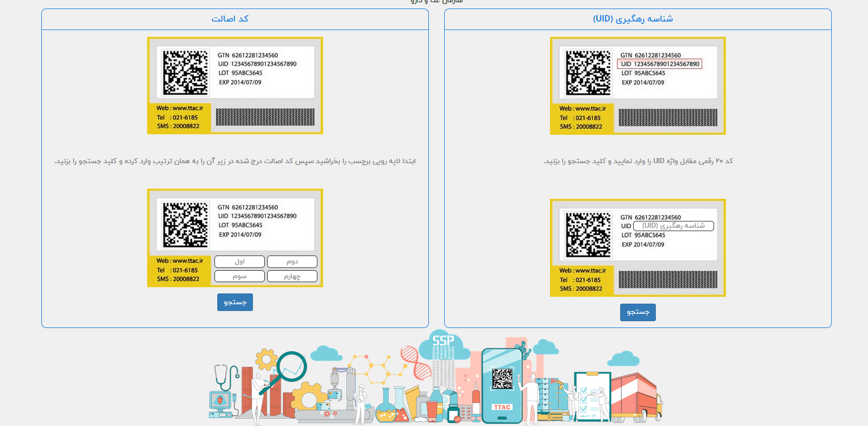Select the دوم authenticity code field
Viewport: 868px width, 426px height.
pyautogui.click(x=292, y=262)
